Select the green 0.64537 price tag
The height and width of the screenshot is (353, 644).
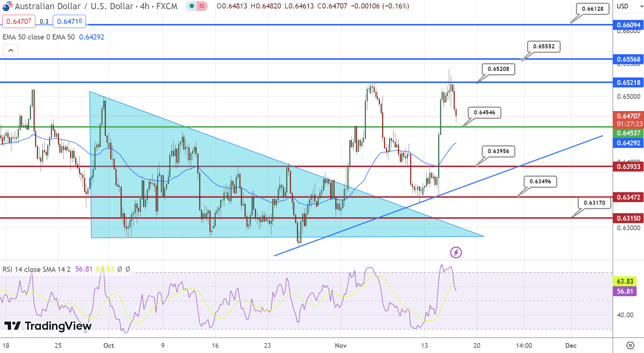point(629,133)
